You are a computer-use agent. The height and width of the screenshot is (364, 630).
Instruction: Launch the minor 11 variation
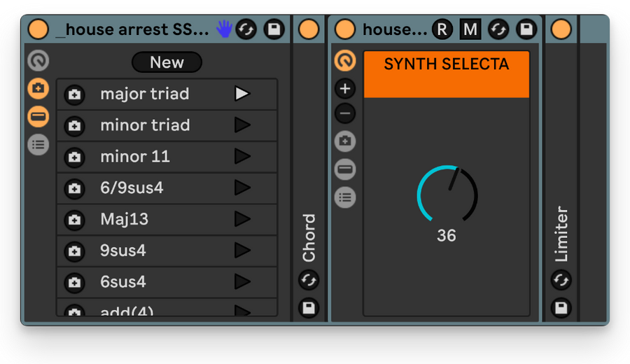click(x=242, y=156)
